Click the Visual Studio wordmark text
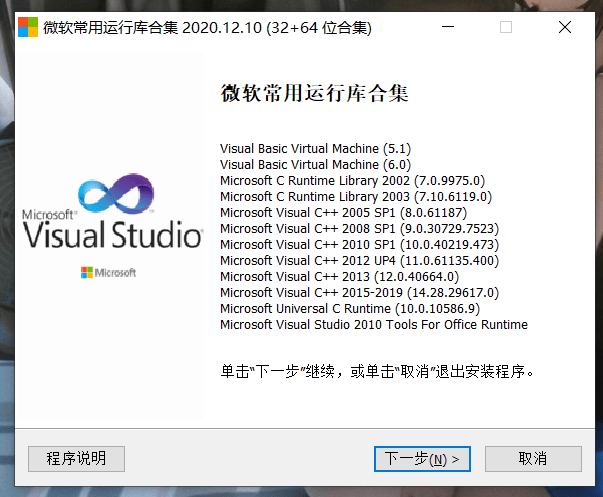Image resolution: width=603 pixels, height=497 pixels. click(112, 234)
